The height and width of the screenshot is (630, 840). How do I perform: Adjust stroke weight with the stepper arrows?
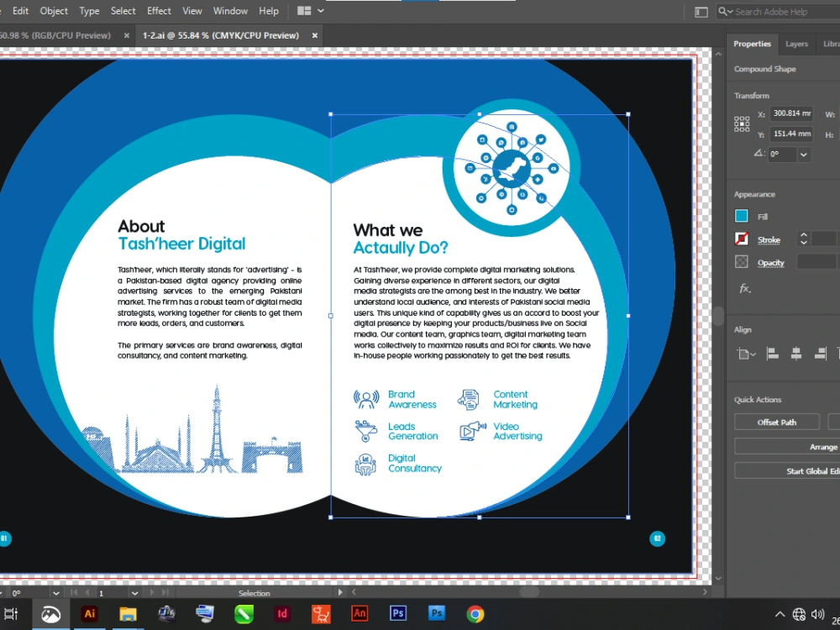[803, 239]
